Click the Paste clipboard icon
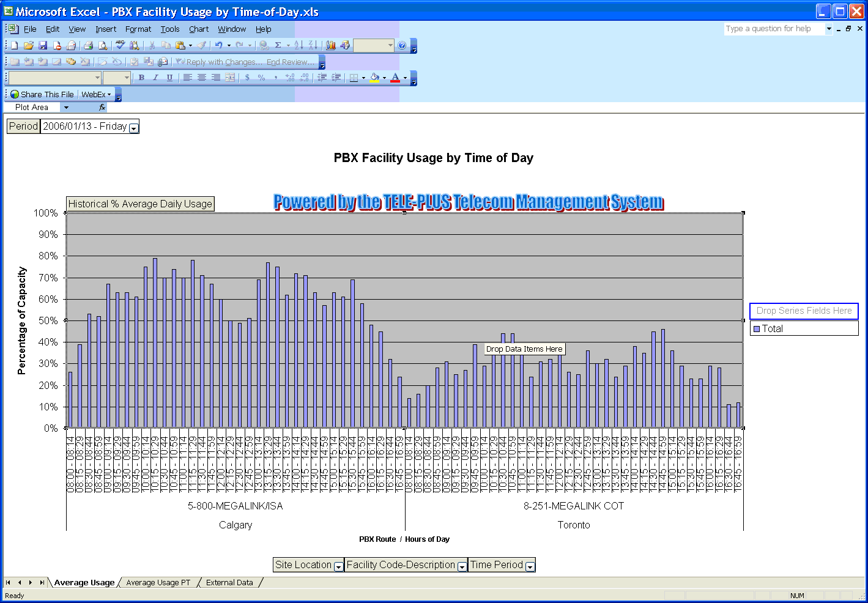The image size is (868, 603). [x=180, y=45]
